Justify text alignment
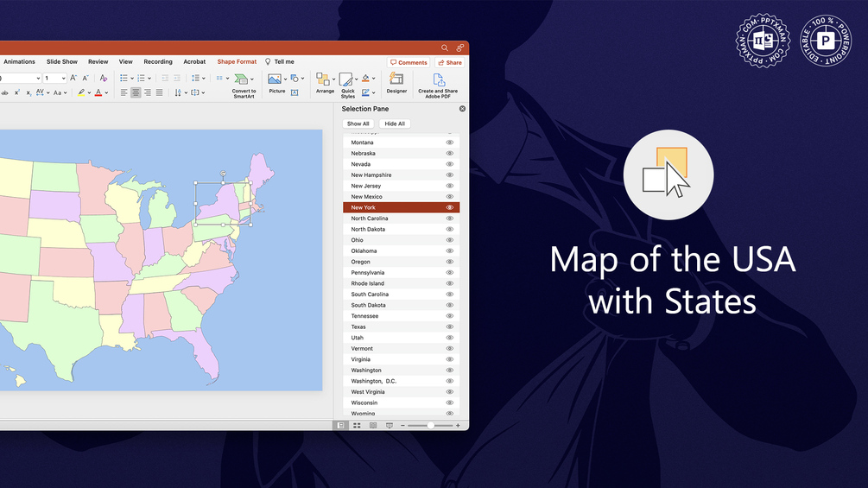The height and width of the screenshot is (488, 868). pos(160,92)
